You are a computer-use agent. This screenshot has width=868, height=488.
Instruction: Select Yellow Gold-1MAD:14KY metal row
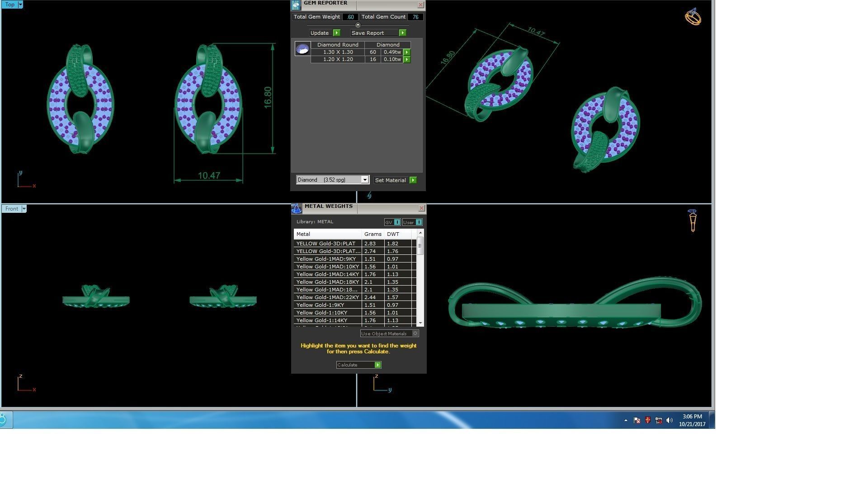[328, 274]
